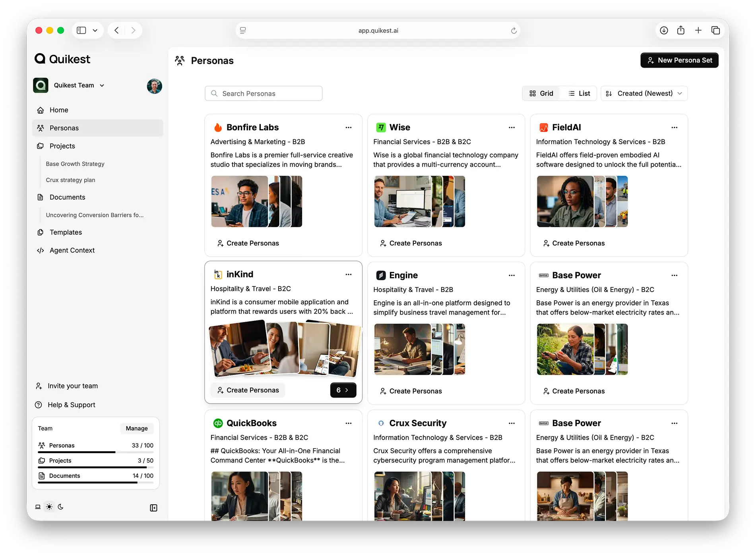Image resolution: width=756 pixels, height=556 pixels.
Task: Open Help & Support
Action: (66, 405)
